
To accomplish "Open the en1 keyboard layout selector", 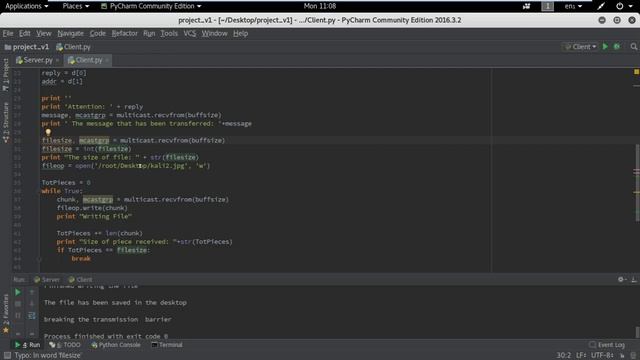I will 573,6.
